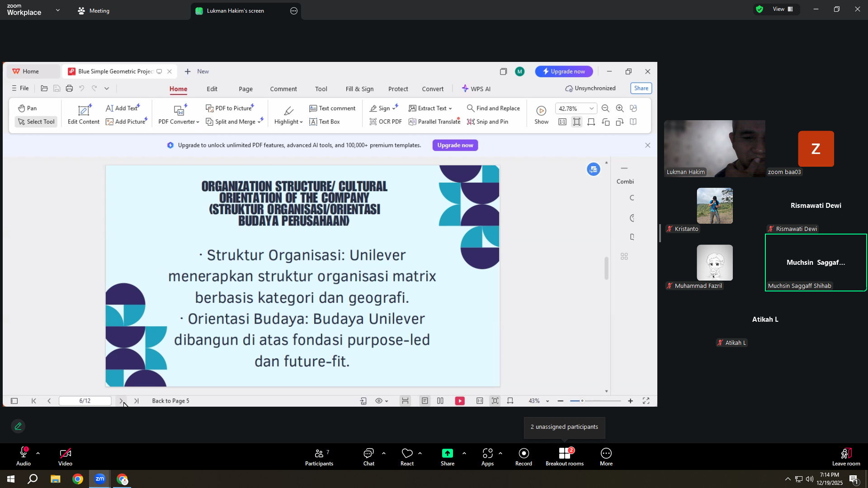The width and height of the screenshot is (868, 488).
Task: Click Upgrade now in the promo banner
Action: coord(455,145)
